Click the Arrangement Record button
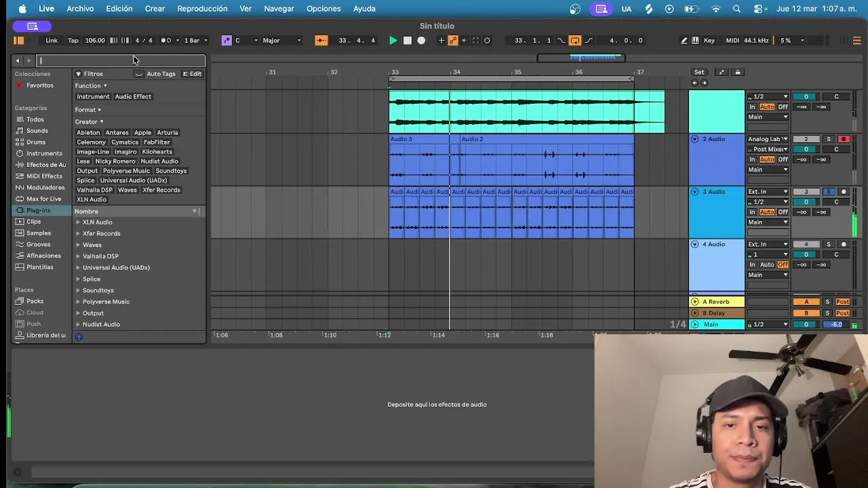Image resolution: width=868 pixels, height=488 pixels. 421,41
